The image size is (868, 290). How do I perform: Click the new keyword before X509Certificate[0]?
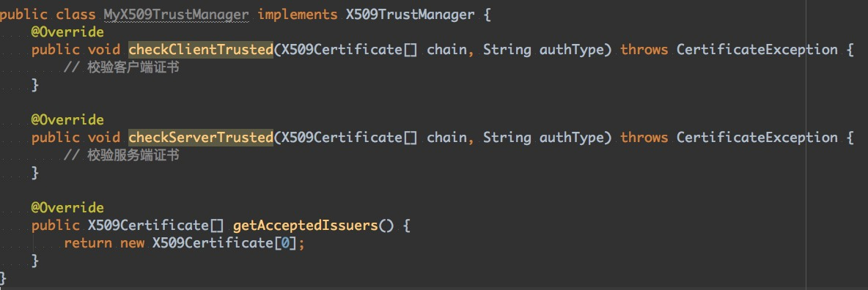[x=132, y=244]
